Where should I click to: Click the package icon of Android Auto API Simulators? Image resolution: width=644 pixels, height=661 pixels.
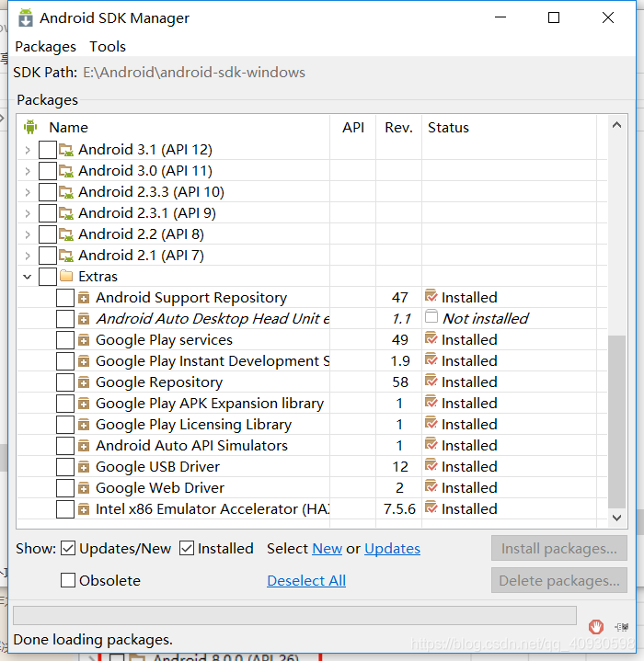coord(84,446)
